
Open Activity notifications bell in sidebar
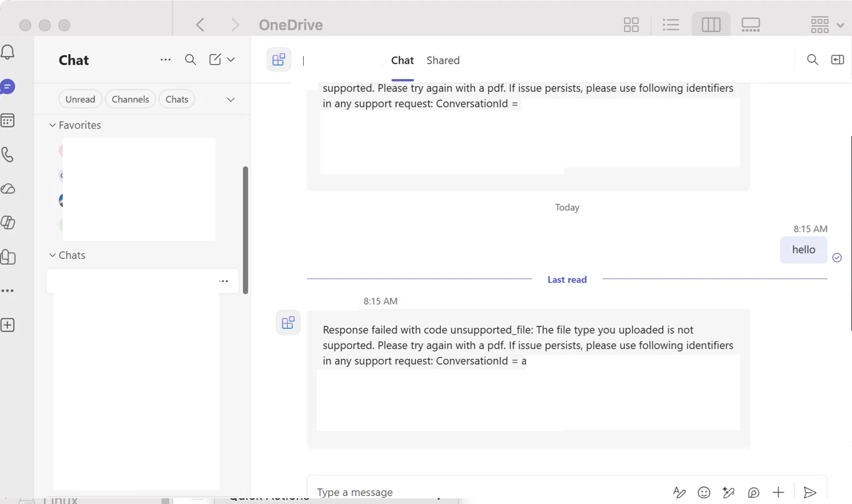8,52
